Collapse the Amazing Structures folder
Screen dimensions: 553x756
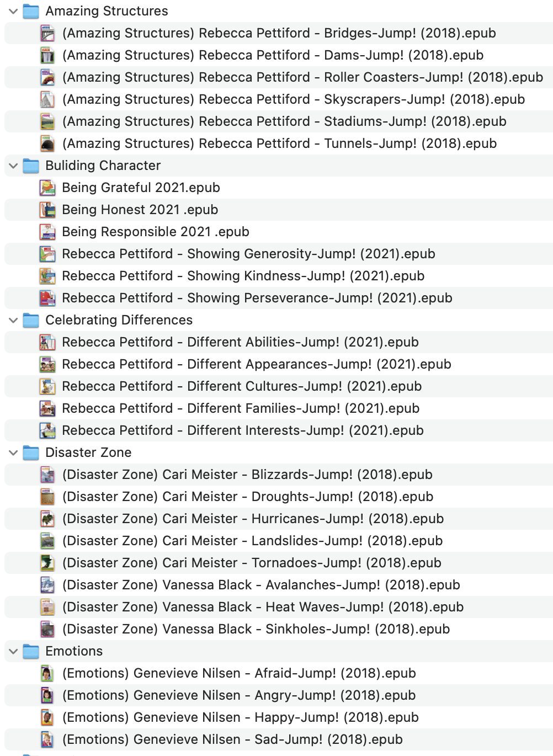13,11
